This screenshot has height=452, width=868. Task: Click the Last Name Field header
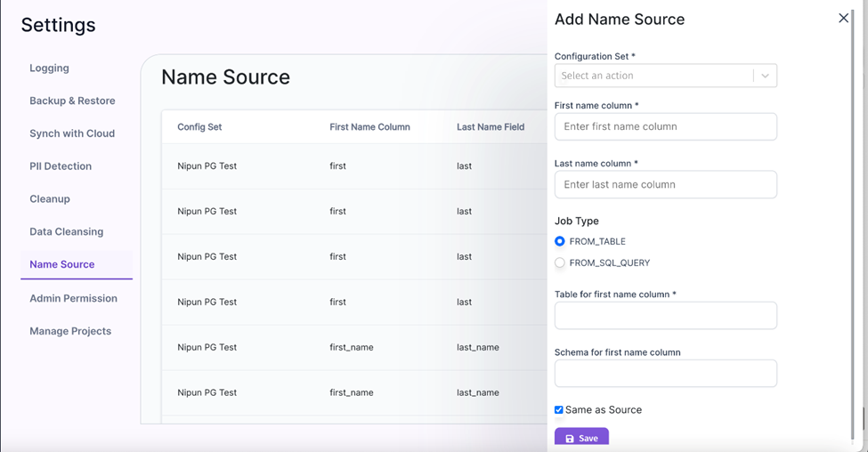coord(491,126)
